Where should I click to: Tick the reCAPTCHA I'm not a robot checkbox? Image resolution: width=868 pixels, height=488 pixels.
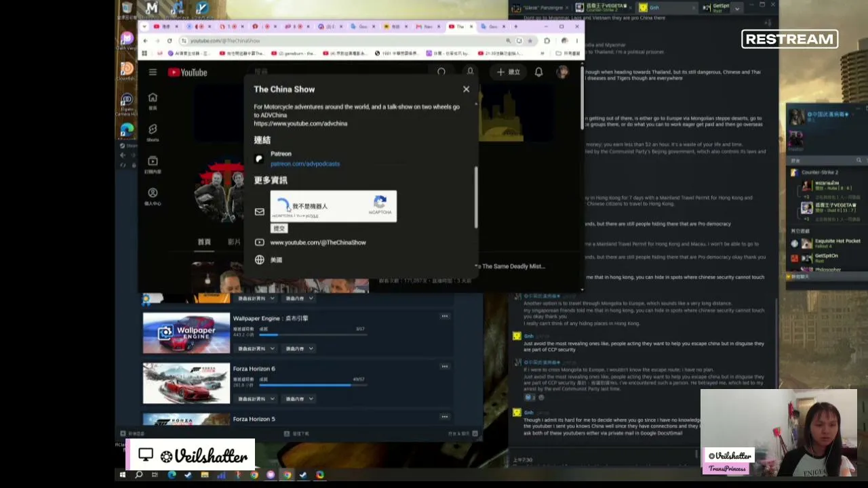[282, 206]
